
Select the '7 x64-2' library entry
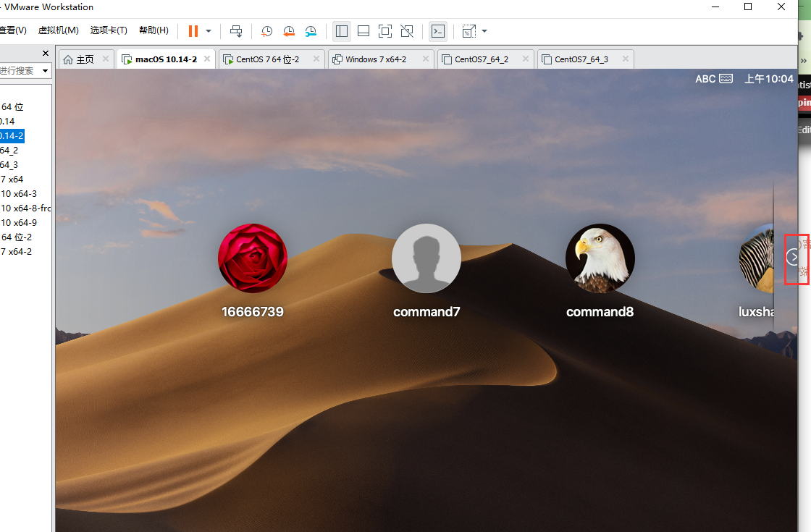(x=17, y=252)
